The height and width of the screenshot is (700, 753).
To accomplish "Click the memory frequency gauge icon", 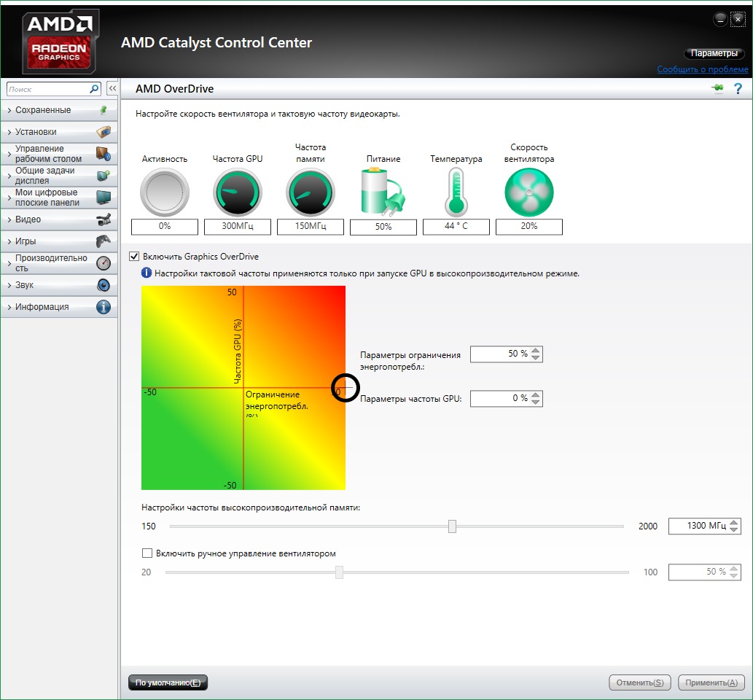I will click(311, 192).
